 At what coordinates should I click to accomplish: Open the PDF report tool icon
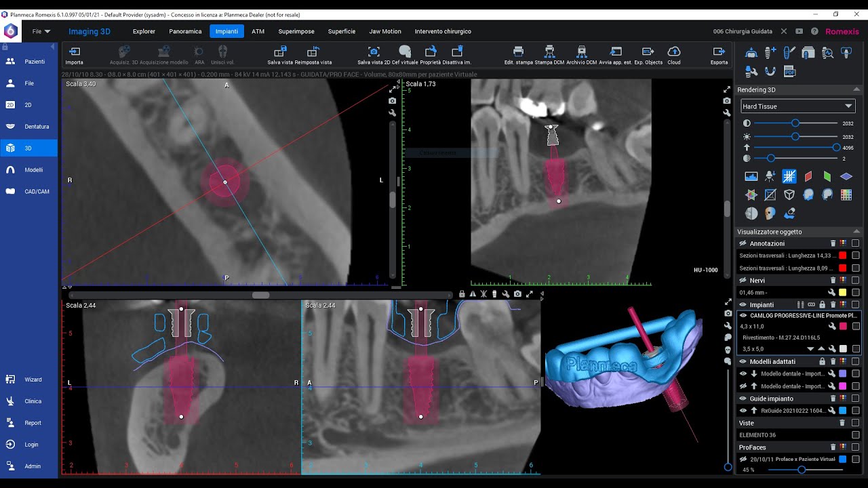789,70
